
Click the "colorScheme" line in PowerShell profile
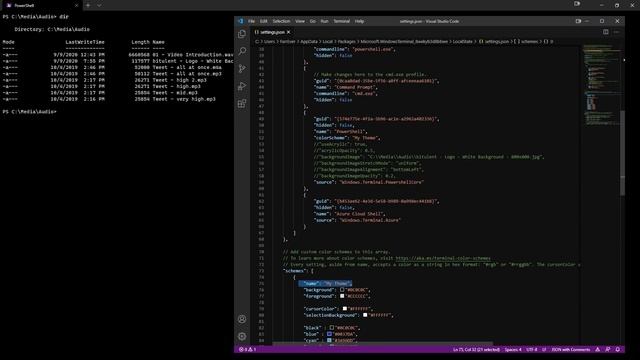click(x=347, y=138)
